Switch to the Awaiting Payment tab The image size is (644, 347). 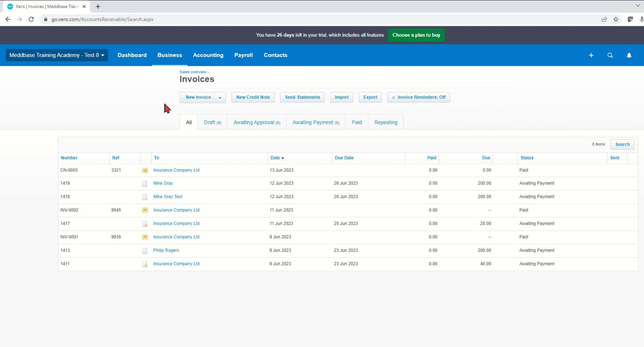(316, 122)
